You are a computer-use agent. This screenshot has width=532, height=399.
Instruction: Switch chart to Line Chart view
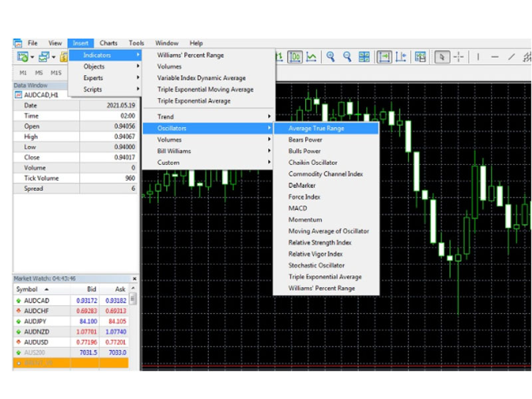[x=311, y=57]
